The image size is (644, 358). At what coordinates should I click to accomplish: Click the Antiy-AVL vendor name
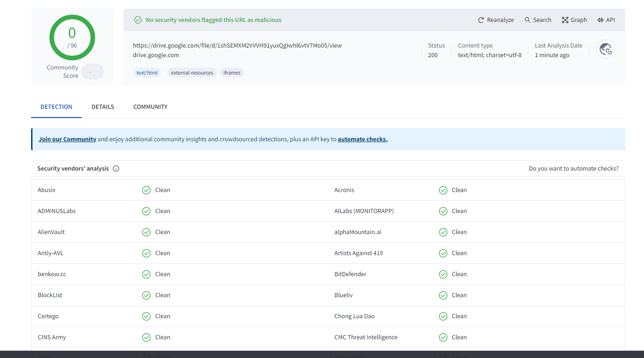click(x=51, y=253)
